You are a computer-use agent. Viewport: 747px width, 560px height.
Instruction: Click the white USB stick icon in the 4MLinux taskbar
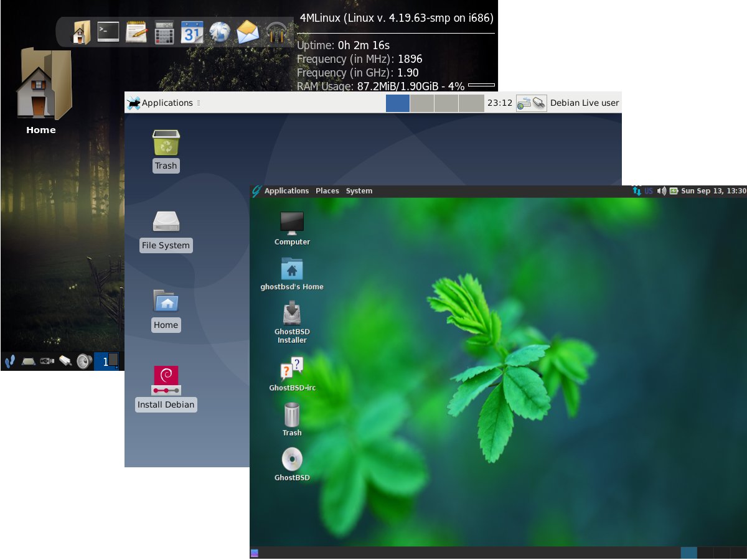click(x=65, y=361)
